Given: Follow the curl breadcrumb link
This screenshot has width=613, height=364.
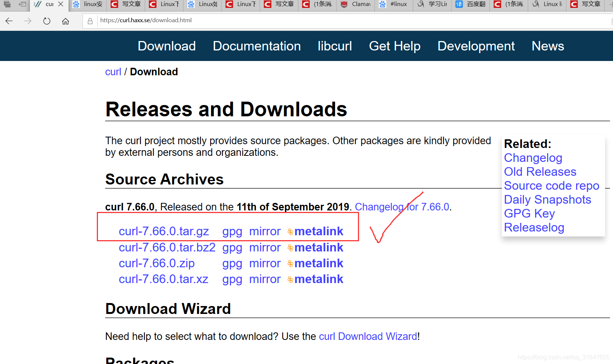Looking at the screenshot, I should pyautogui.click(x=113, y=72).
